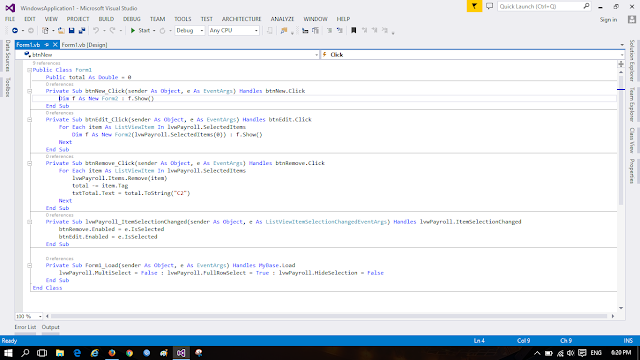Collapse the Public Class Form1 region

[x=29, y=70]
